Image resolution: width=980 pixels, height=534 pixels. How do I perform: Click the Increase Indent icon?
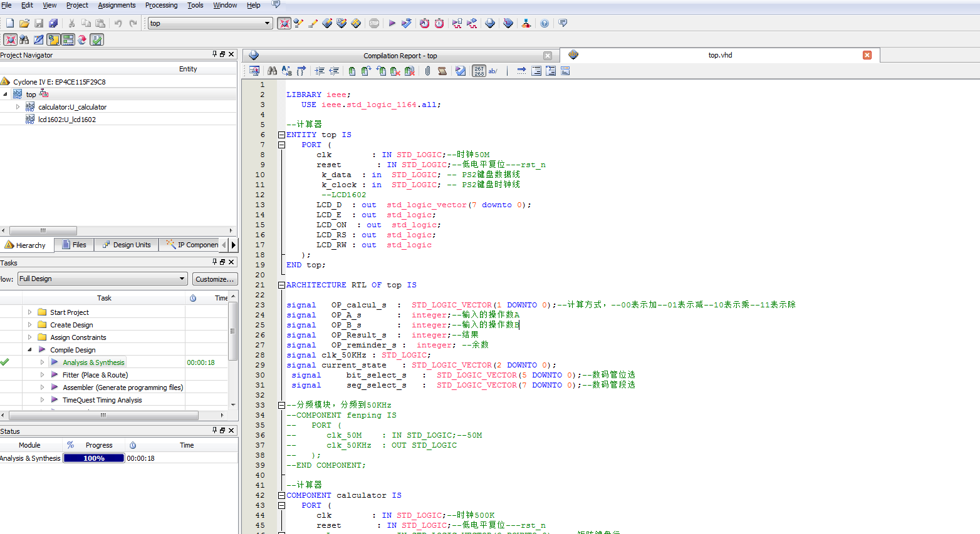tap(320, 71)
